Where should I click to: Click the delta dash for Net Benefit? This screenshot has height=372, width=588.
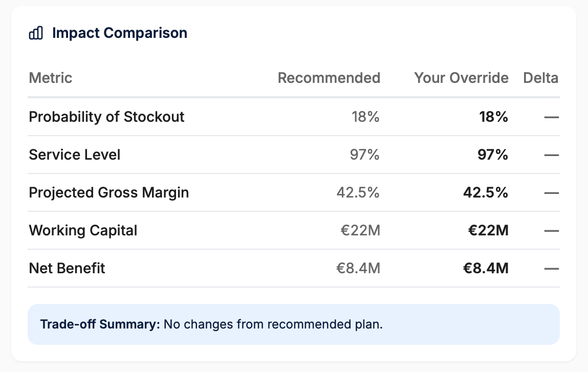pyautogui.click(x=551, y=269)
